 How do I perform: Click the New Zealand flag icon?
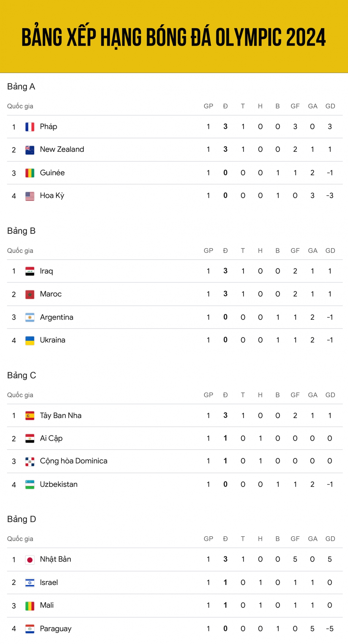[x=30, y=150]
